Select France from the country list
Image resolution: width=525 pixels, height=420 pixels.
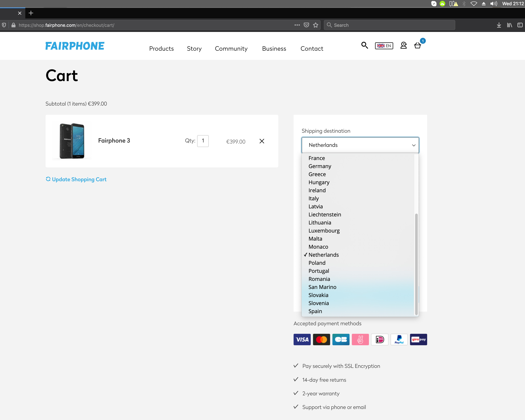pos(357,158)
